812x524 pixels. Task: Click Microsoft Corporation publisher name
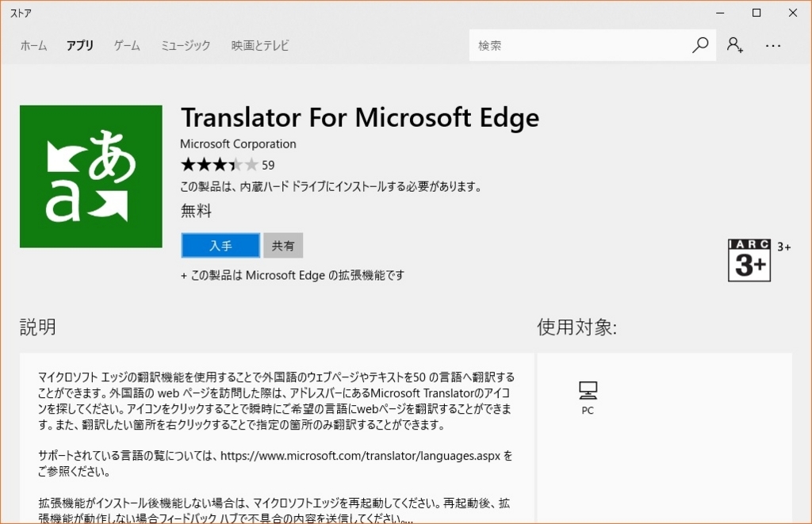pyautogui.click(x=238, y=143)
